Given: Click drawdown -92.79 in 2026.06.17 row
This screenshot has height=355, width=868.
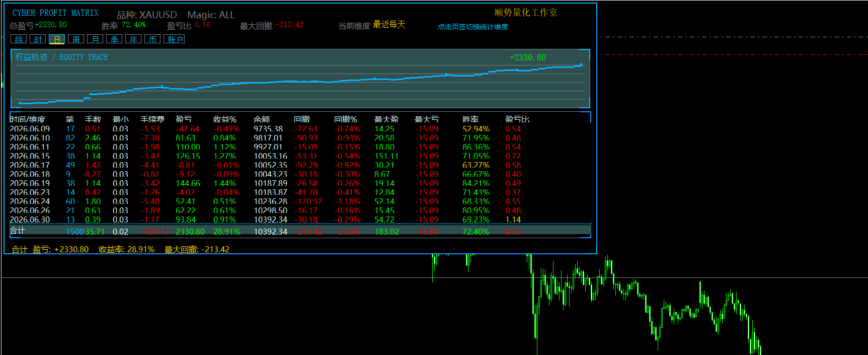Looking at the screenshot, I should 306,165.
